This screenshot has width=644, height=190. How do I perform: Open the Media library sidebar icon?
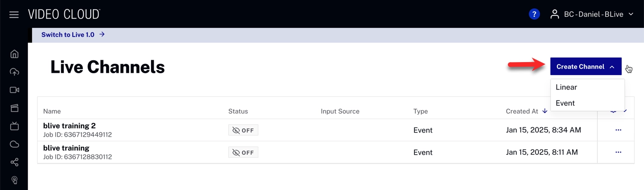point(14,108)
